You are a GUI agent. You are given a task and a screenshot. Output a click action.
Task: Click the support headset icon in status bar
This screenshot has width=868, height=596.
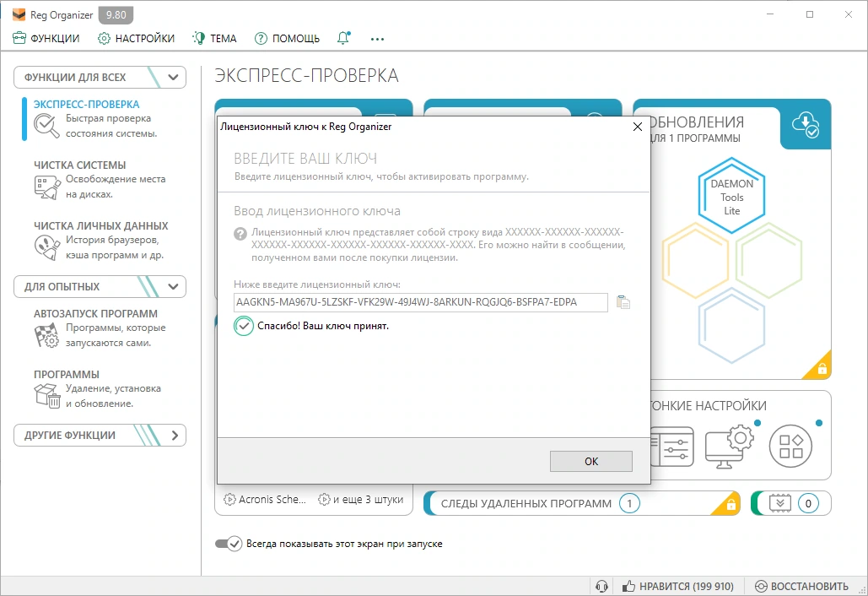pos(601,586)
